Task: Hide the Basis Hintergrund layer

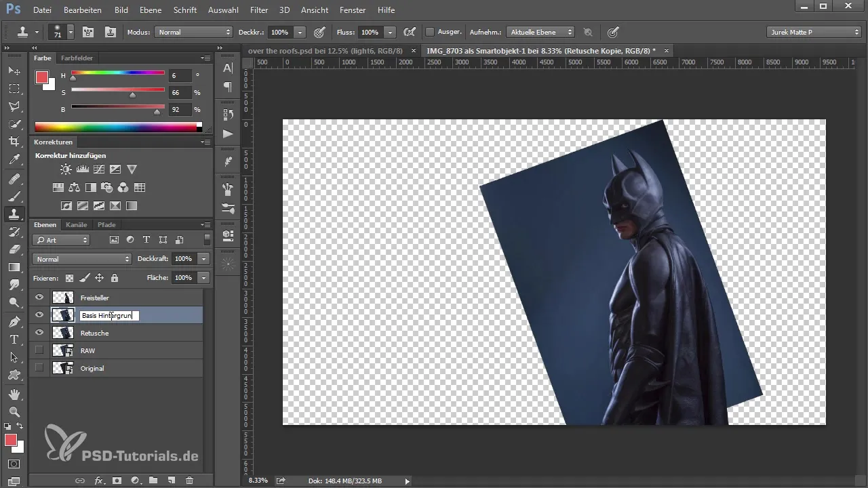Action: pos(39,314)
